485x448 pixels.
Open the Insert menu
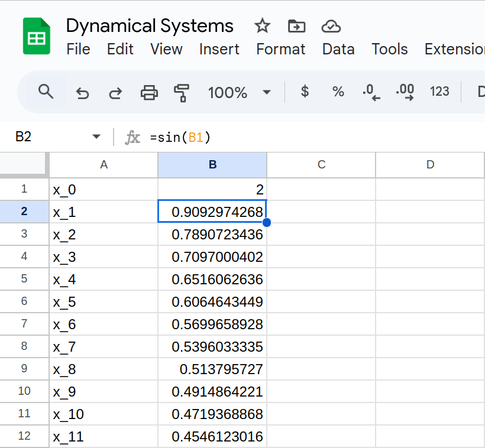[x=219, y=49]
